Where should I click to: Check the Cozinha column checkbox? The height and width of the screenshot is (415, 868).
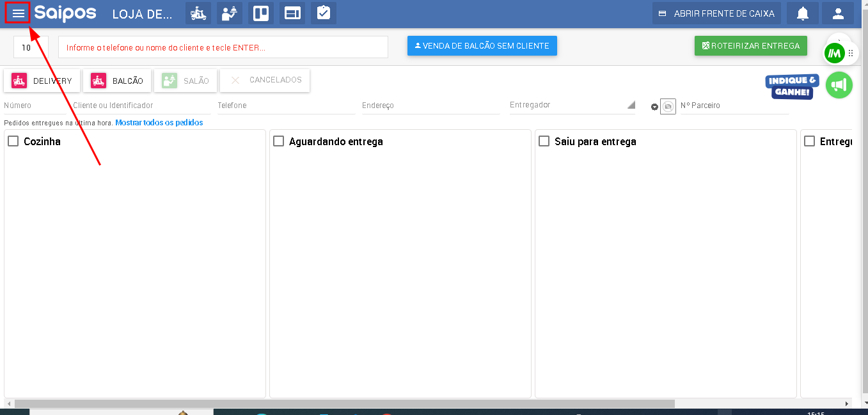coord(13,141)
